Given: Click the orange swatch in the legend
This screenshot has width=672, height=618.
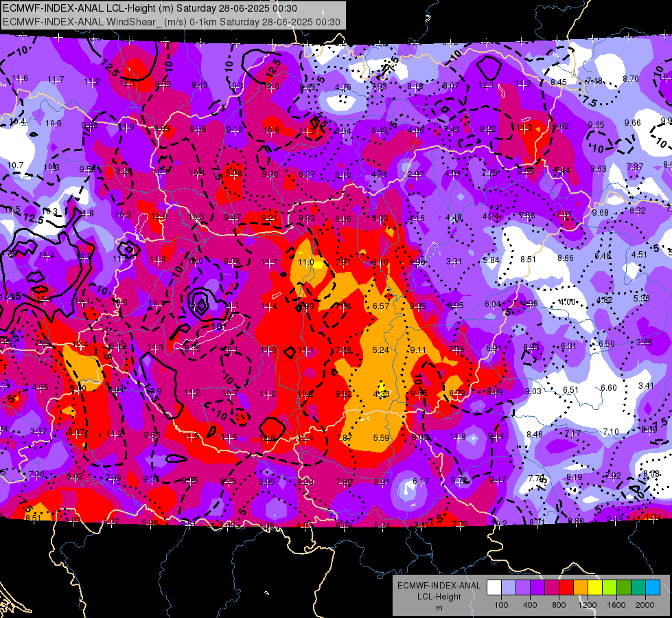Looking at the screenshot, I should pyautogui.click(x=581, y=587).
